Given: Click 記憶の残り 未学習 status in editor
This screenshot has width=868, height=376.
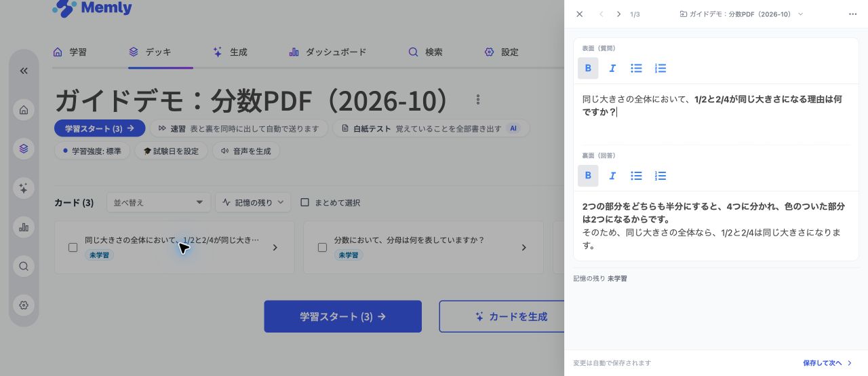Looking at the screenshot, I should tap(600, 279).
